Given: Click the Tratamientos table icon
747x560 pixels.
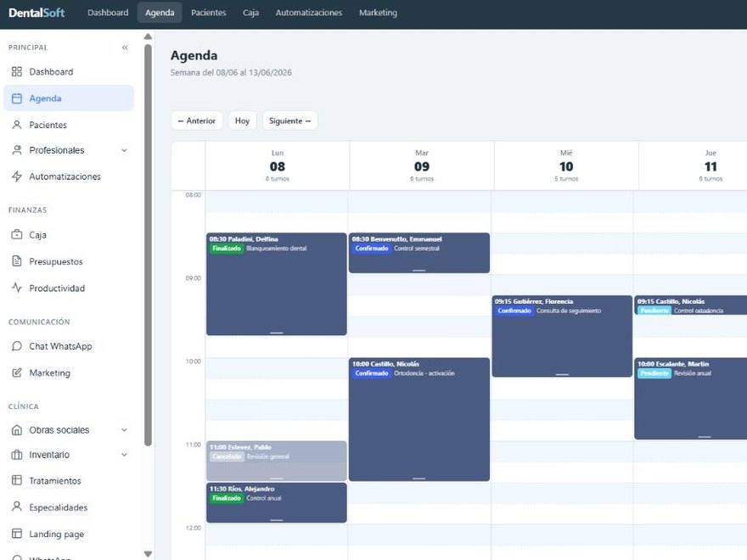Looking at the screenshot, I should [x=17, y=480].
